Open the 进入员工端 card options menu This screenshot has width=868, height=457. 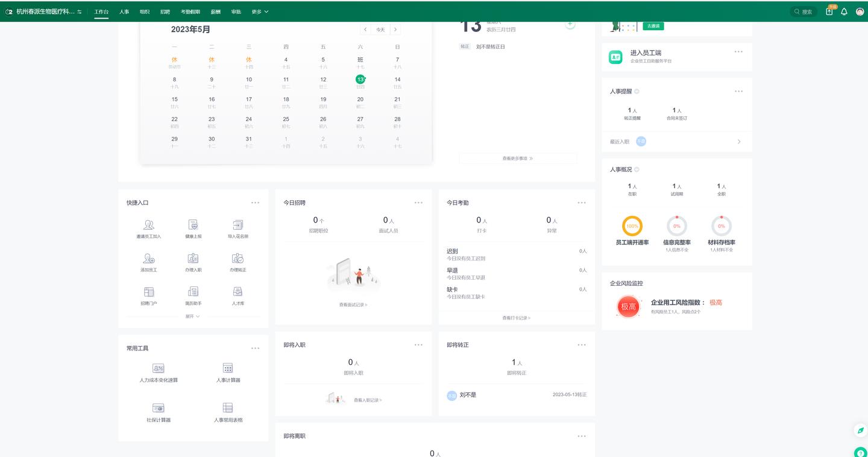click(x=738, y=52)
